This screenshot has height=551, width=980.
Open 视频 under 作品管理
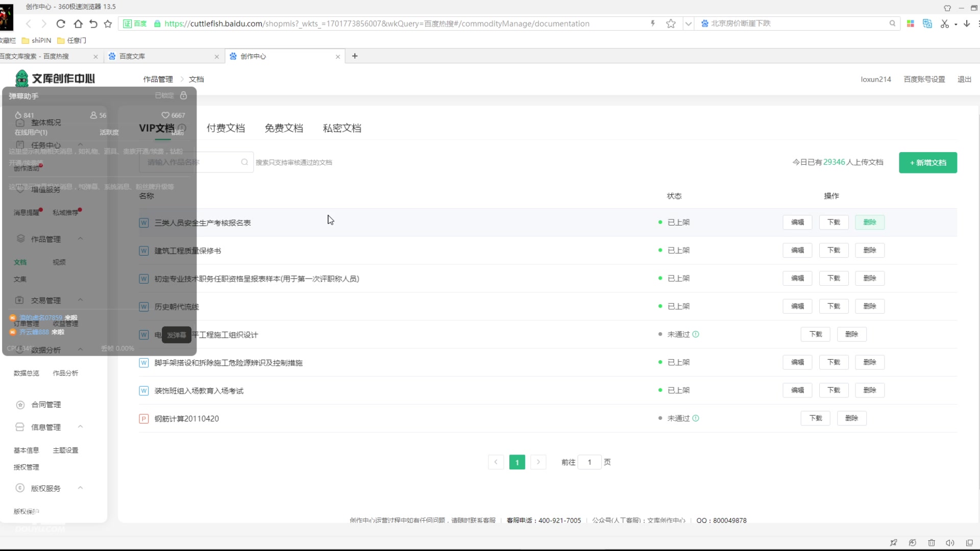[59, 262]
